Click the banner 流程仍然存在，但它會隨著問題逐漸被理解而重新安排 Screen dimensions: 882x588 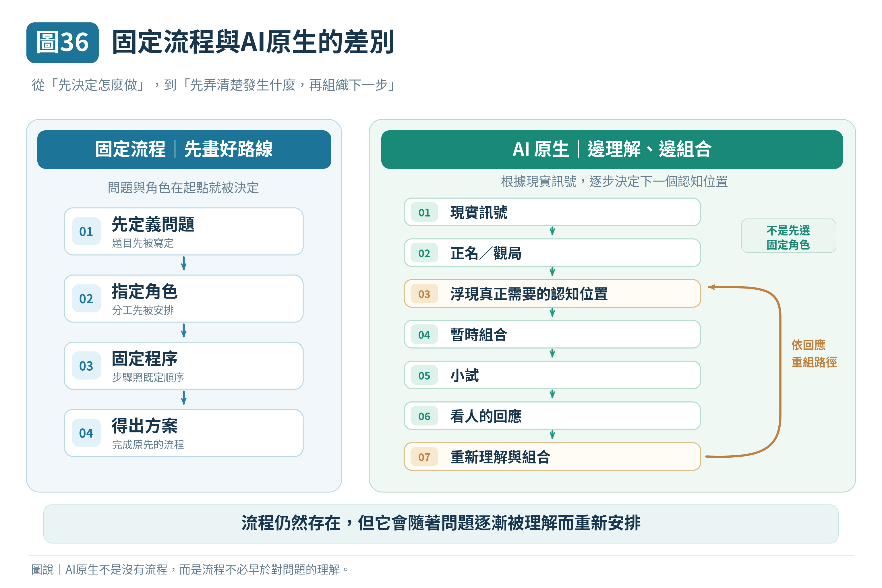[441, 523]
